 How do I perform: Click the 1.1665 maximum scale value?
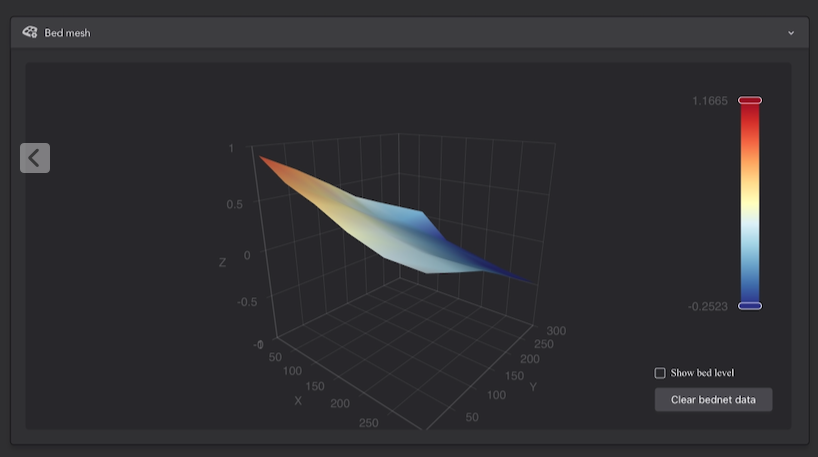pos(709,101)
